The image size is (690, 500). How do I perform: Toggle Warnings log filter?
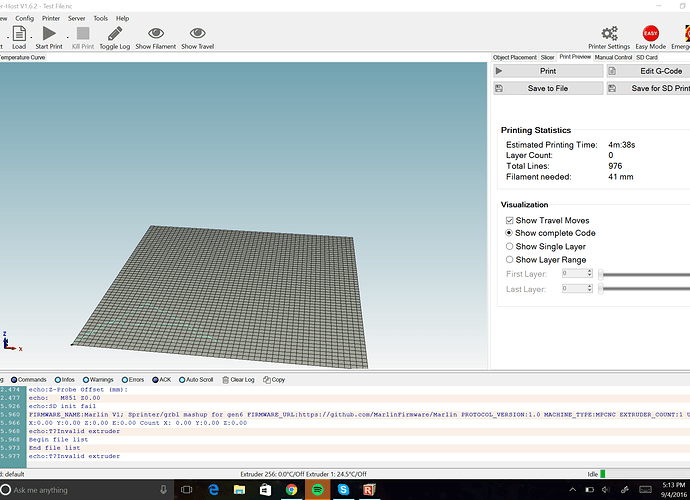coord(98,380)
